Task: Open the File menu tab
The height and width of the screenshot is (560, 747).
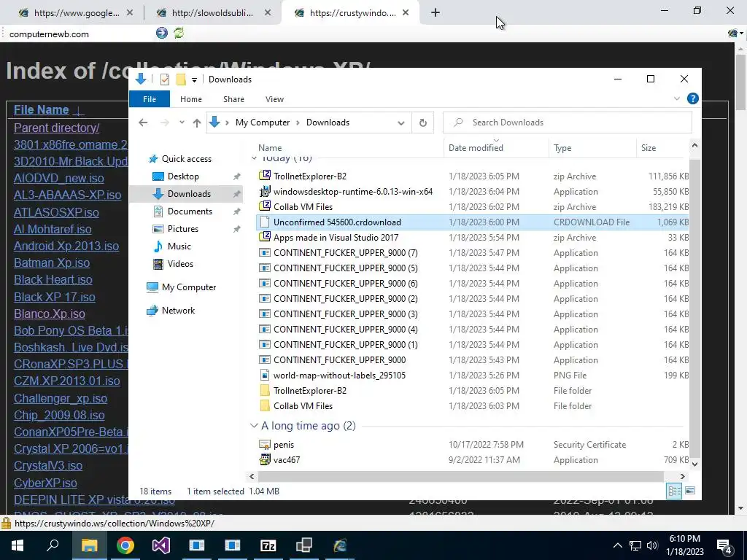Action: pos(150,99)
